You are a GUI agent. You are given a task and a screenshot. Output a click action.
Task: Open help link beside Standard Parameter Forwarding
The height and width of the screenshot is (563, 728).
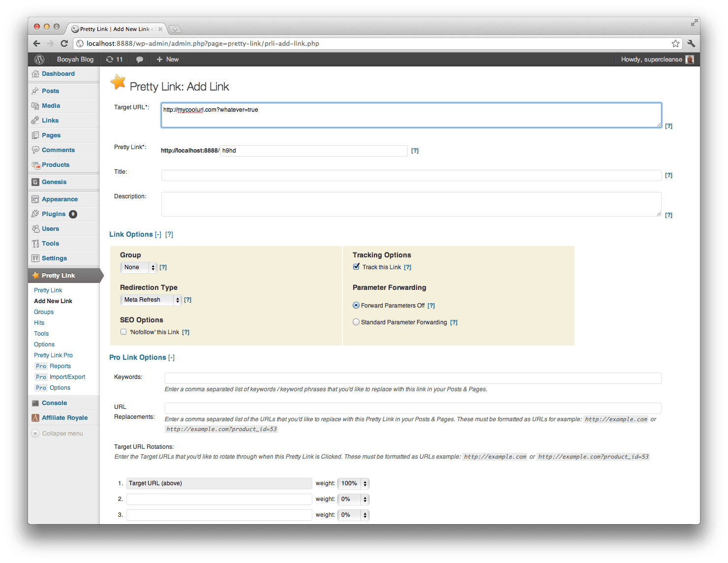(454, 322)
